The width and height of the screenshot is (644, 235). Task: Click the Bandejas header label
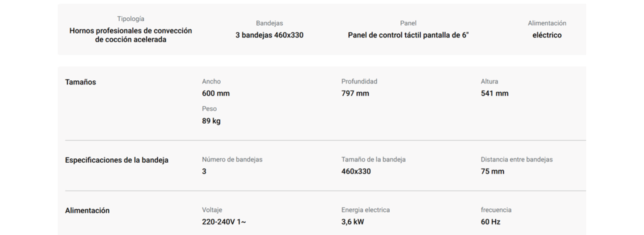pos(270,23)
